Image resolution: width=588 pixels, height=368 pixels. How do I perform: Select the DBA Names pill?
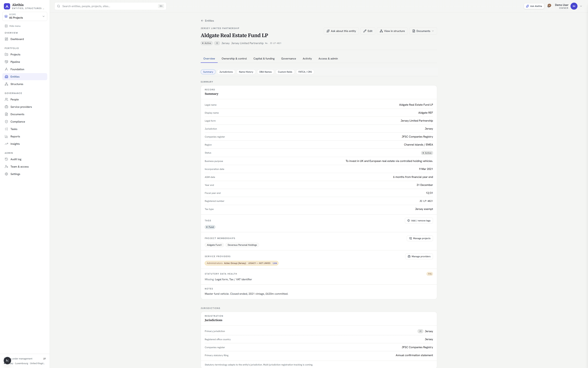(x=265, y=72)
